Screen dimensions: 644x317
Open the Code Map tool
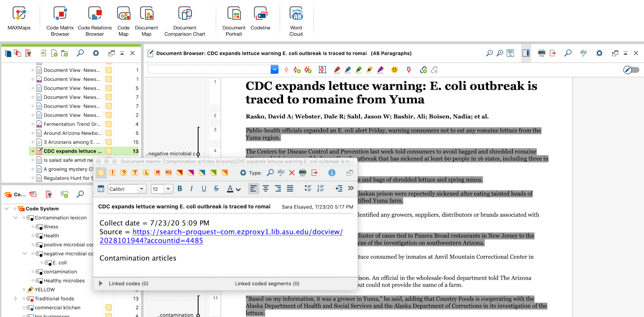(124, 21)
